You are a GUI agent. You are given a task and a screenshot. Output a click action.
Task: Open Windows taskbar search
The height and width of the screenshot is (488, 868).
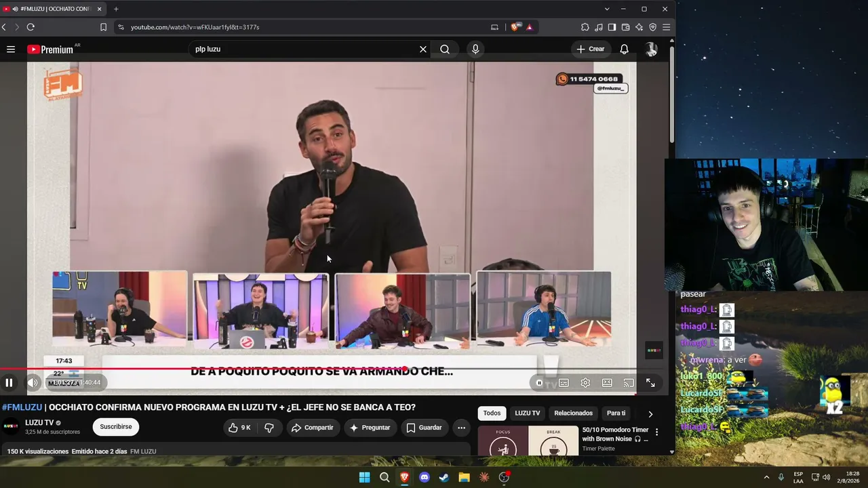pos(384,477)
